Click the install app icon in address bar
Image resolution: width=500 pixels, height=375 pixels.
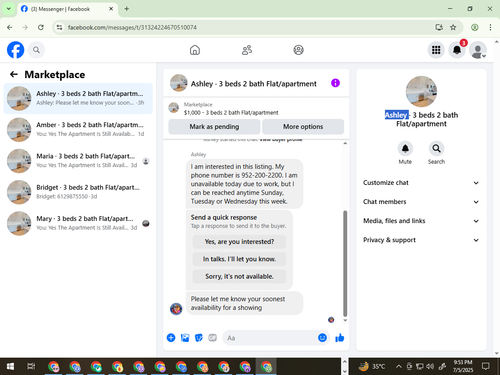pos(439,27)
